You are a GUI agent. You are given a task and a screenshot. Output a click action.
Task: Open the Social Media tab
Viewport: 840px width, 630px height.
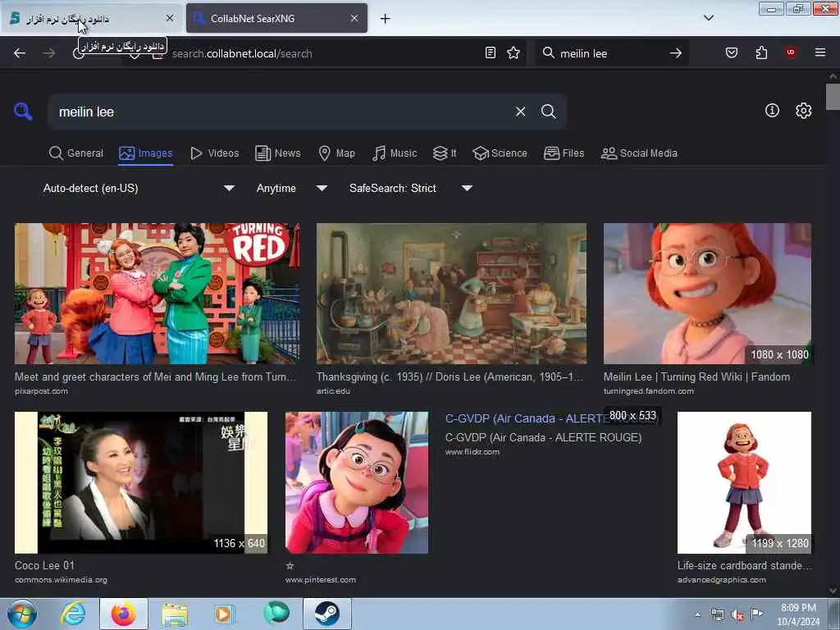click(x=639, y=153)
